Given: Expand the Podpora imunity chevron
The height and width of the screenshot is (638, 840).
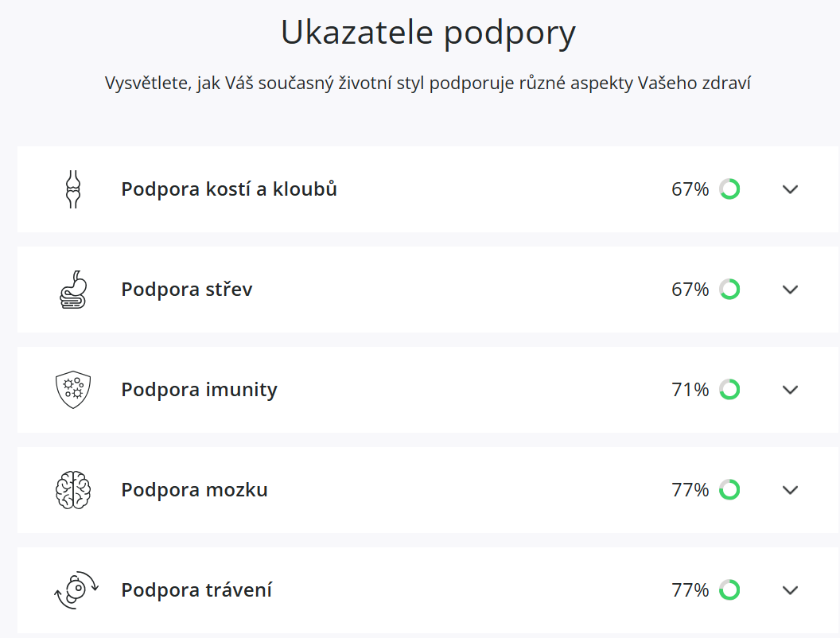Looking at the screenshot, I should click(790, 390).
